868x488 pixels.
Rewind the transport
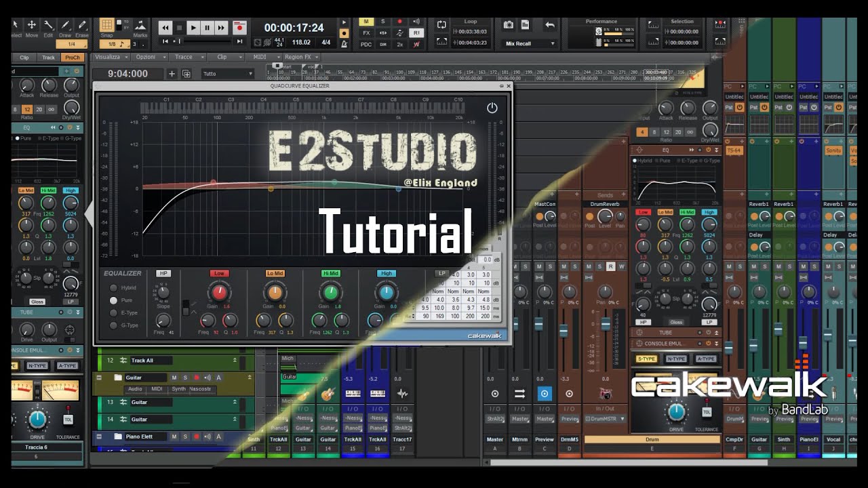click(x=165, y=28)
